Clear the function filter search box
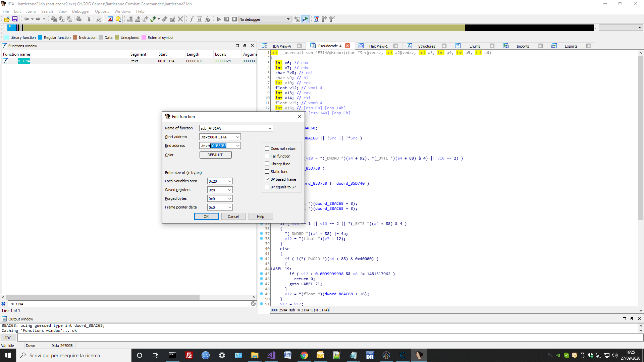Screen dimensions: 644x362 [253, 304]
